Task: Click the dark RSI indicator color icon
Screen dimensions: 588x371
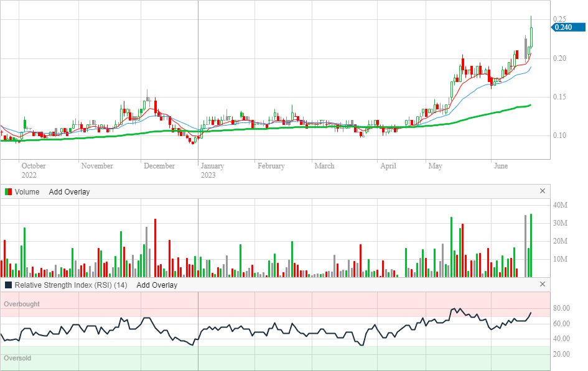Action: pos(8,285)
